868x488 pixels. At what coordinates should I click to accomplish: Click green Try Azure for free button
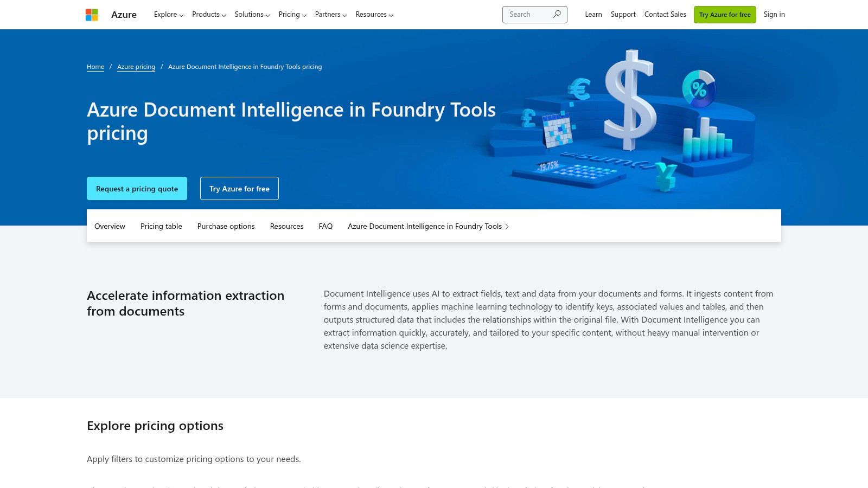click(x=725, y=15)
